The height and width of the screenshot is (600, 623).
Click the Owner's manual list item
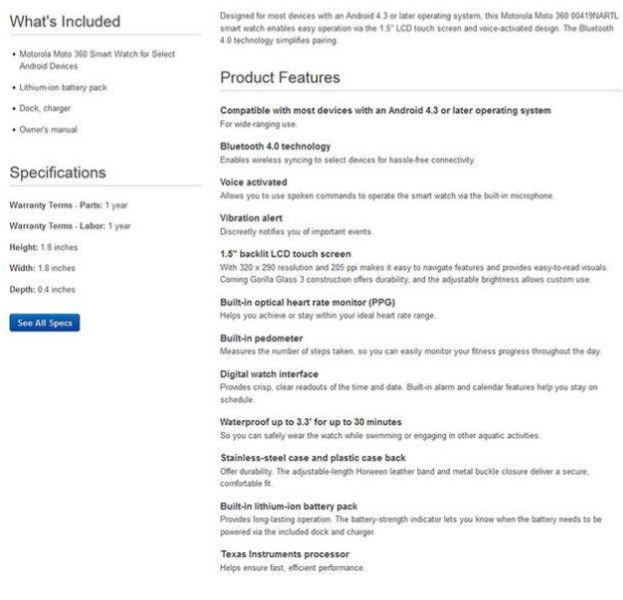click(50, 130)
